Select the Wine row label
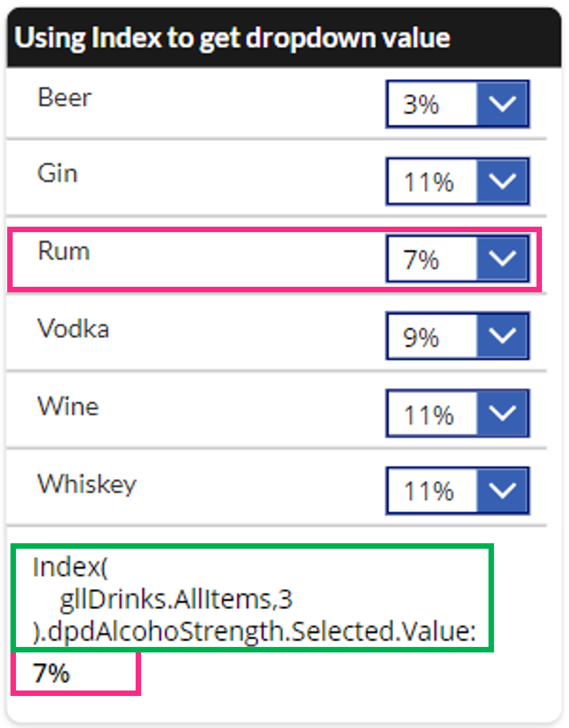This screenshot has width=569, height=728. pos(68,406)
